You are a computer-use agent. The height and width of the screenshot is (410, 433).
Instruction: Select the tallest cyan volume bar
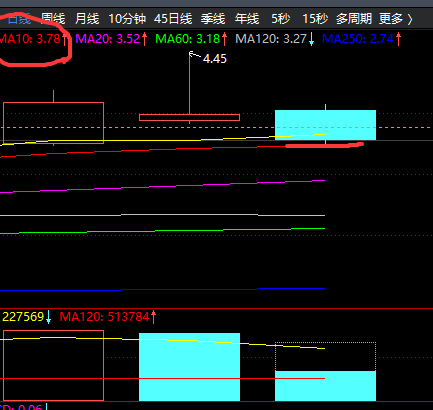pos(189,367)
